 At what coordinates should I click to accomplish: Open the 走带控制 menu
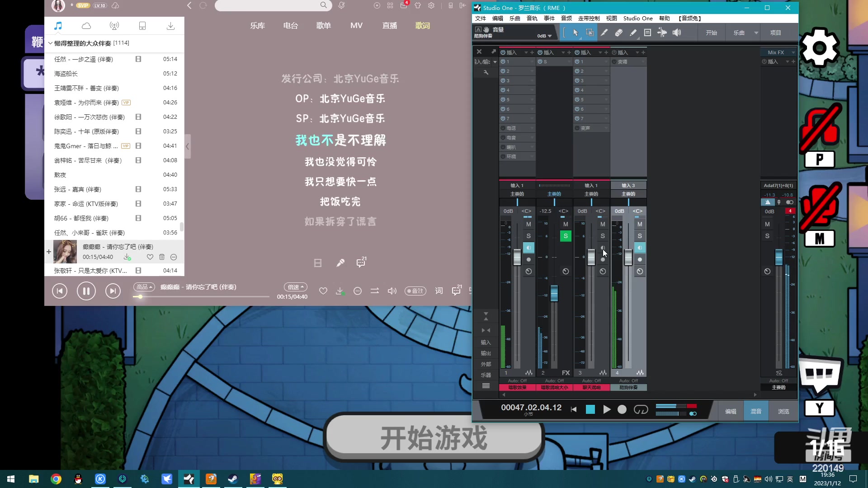[589, 19]
